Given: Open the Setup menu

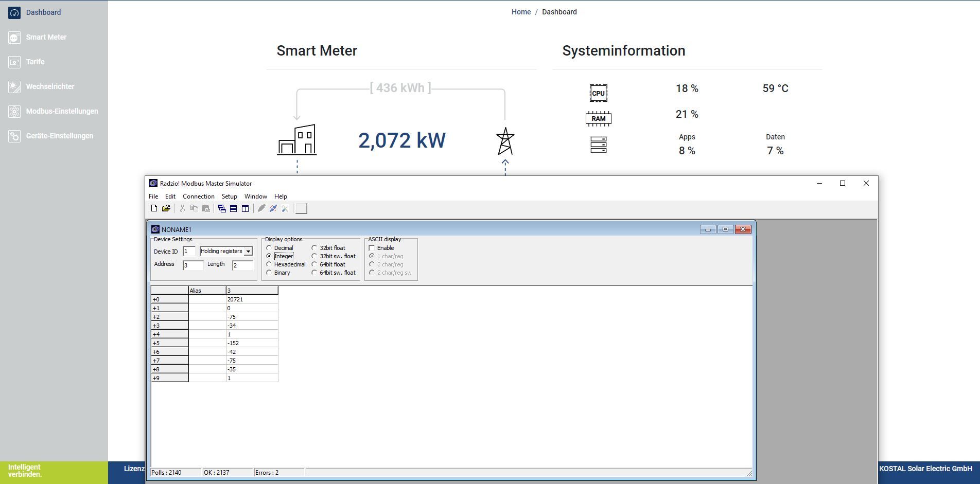Looking at the screenshot, I should [x=230, y=196].
